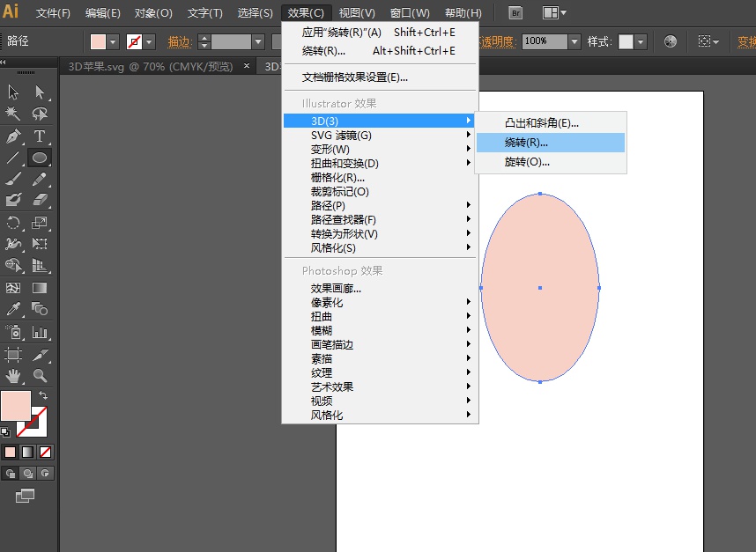This screenshot has width=756, height=552.
Task: Open the 窗口(W) menu
Action: (x=409, y=12)
